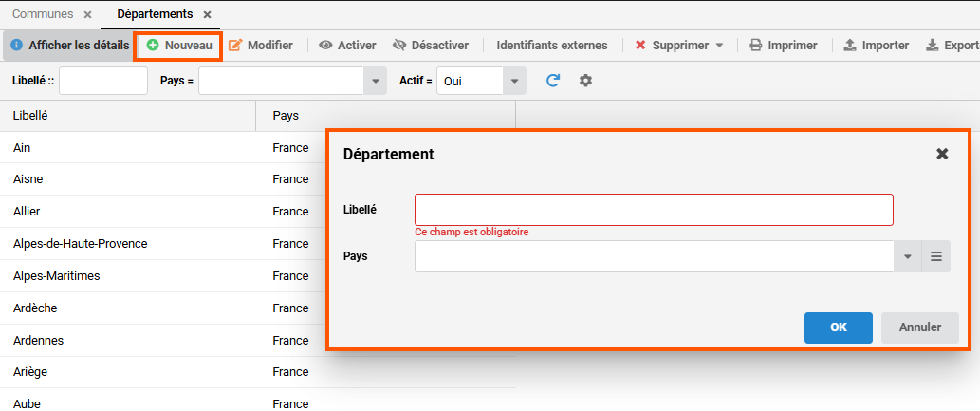Close the Départements tab

point(207,14)
